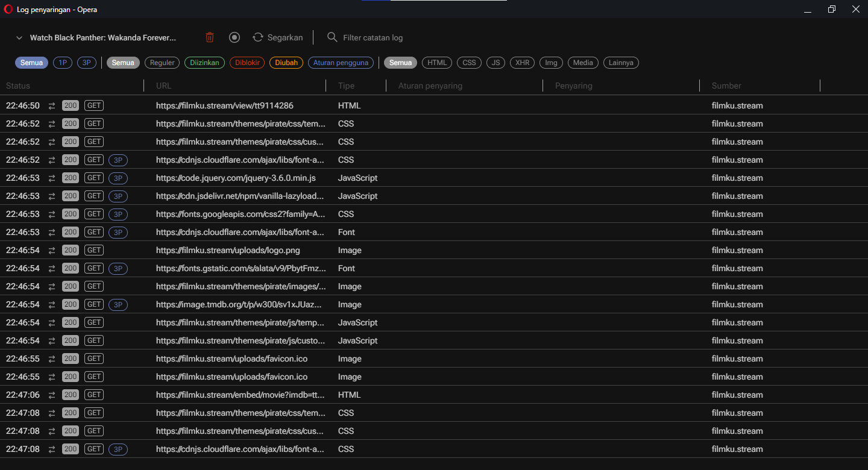
Task: Click the 200 status badge on the logo.png row
Action: coord(70,249)
